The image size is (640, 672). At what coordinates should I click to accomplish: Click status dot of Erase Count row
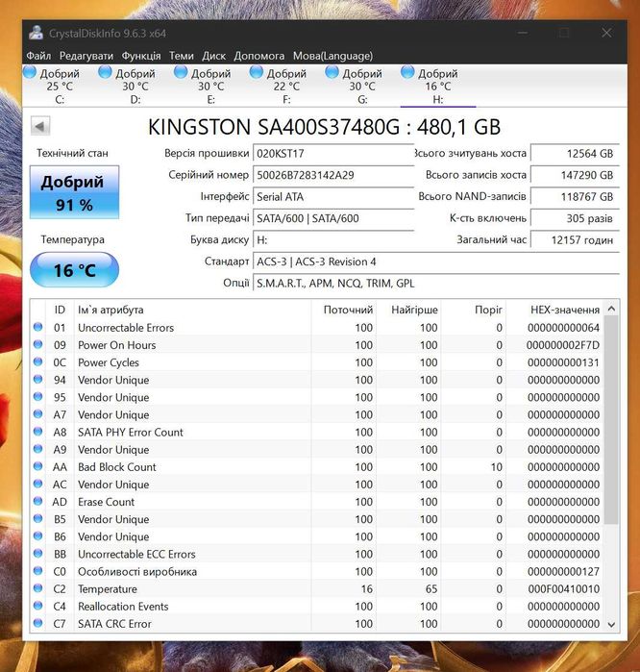click(x=38, y=501)
